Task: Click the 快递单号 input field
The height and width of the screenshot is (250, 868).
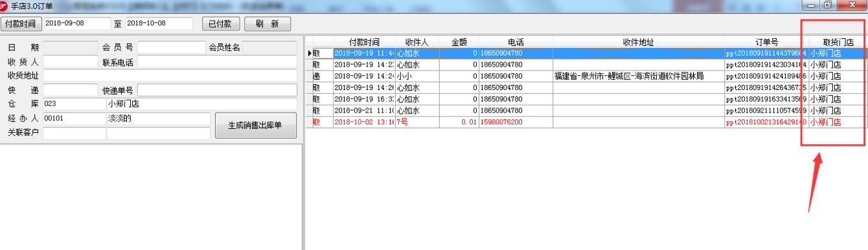Action: pyautogui.click(x=217, y=90)
